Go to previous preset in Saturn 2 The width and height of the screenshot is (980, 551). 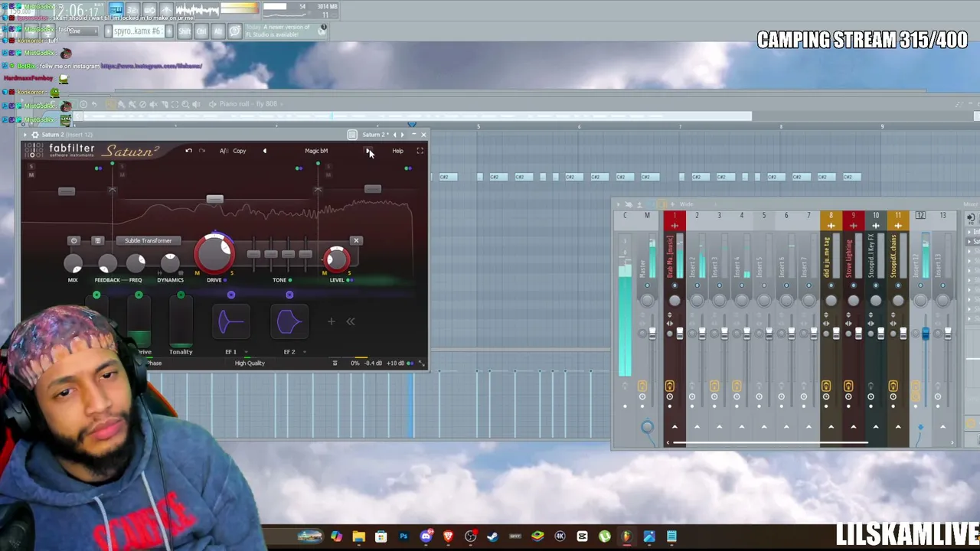[x=265, y=151]
